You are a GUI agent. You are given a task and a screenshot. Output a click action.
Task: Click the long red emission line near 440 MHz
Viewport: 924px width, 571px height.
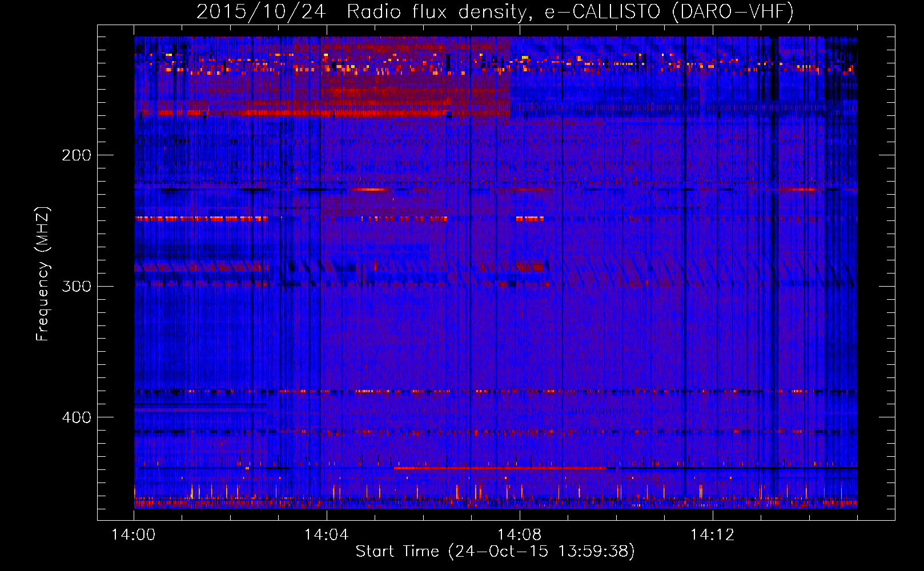[500, 468]
